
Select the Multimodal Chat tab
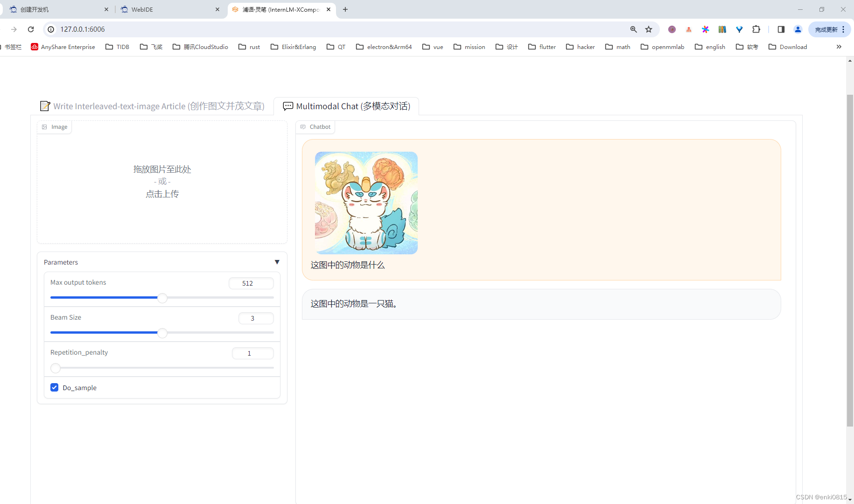click(x=347, y=106)
